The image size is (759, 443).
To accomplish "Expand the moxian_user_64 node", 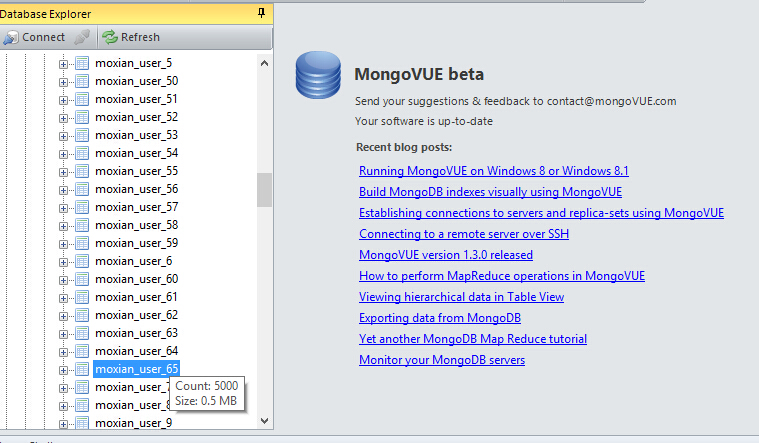I will (63, 352).
